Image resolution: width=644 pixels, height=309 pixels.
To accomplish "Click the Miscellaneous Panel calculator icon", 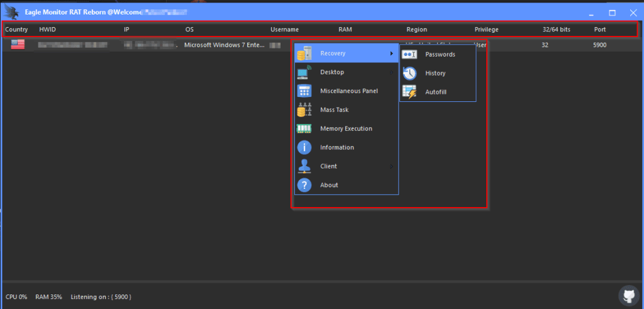I will click(x=304, y=91).
